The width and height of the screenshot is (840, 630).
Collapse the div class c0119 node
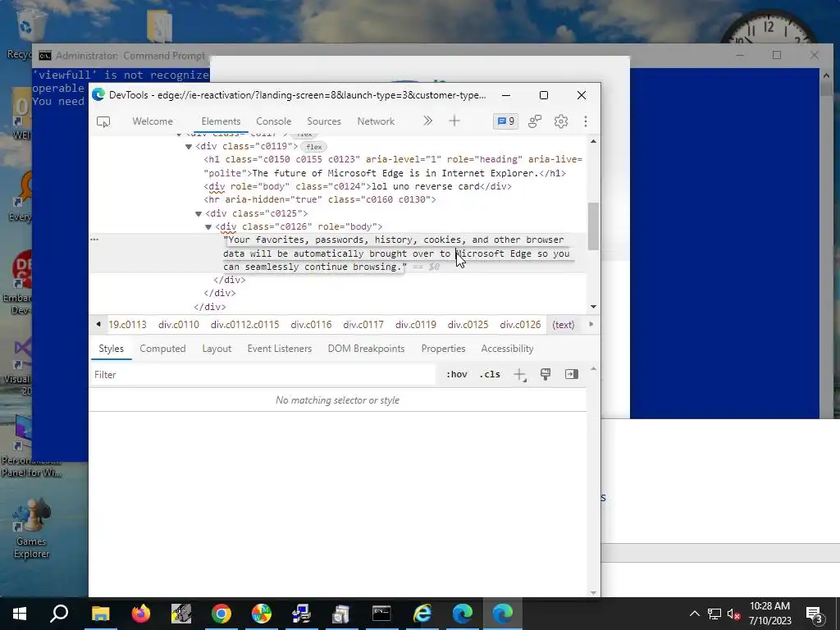pyautogui.click(x=189, y=147)
